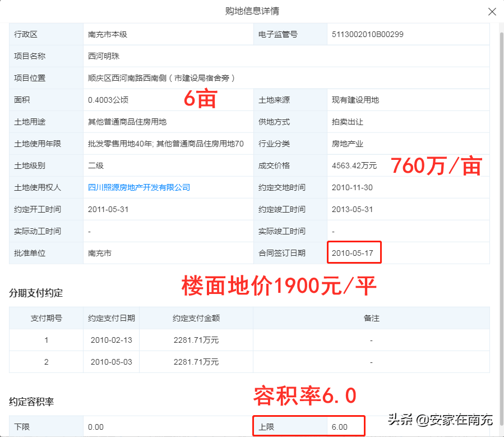Click the 约定支付日期 column header
The height and width of the screenshot is (437, 504).
coord(111,318)
